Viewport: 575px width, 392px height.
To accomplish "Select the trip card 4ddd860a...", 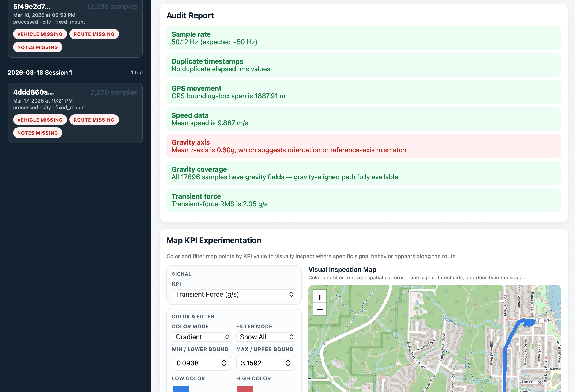I will click(75, 113).
